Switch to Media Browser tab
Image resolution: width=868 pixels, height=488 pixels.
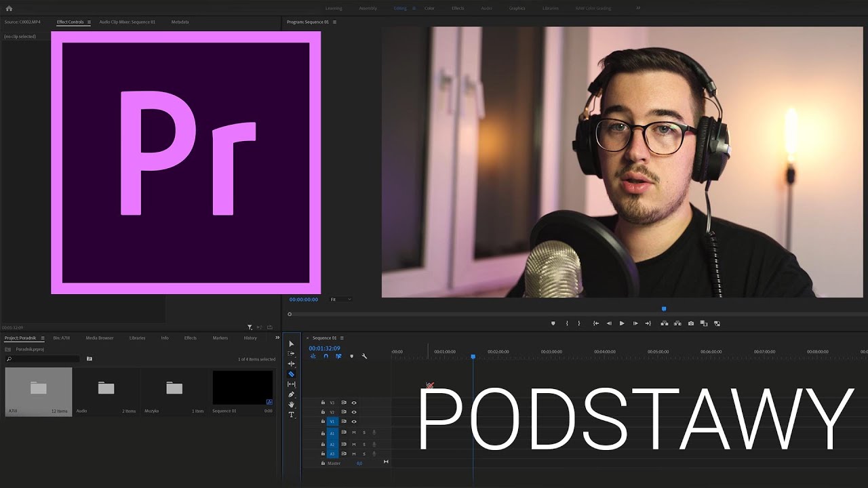(x=100, y=338)
